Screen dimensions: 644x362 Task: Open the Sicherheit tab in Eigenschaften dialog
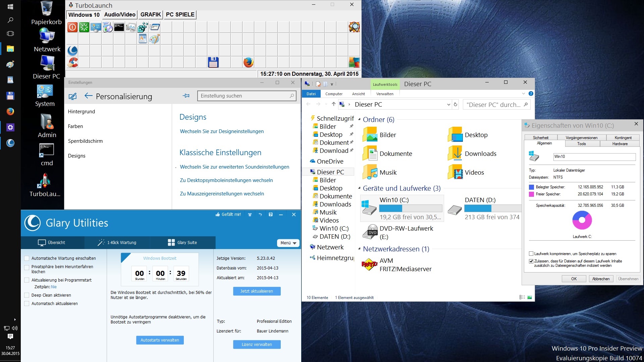[x=541, y=138]
